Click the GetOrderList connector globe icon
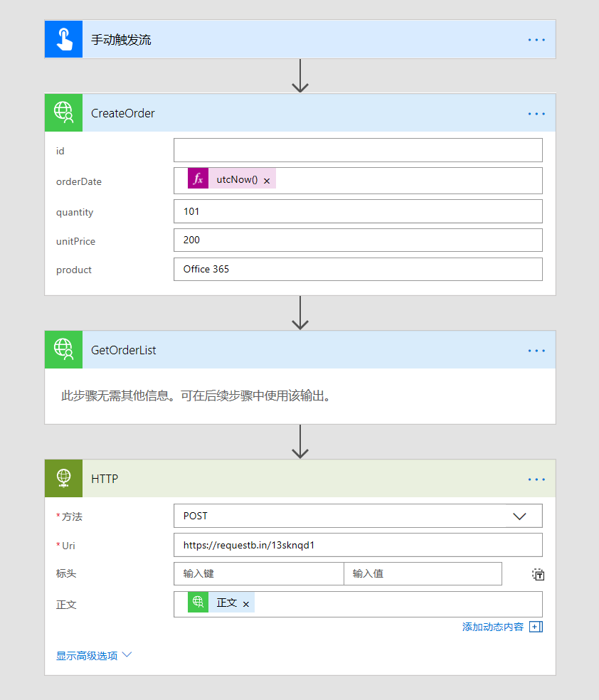Image resolution: width=599 pixels, height=700 pixels. point(63,349)
